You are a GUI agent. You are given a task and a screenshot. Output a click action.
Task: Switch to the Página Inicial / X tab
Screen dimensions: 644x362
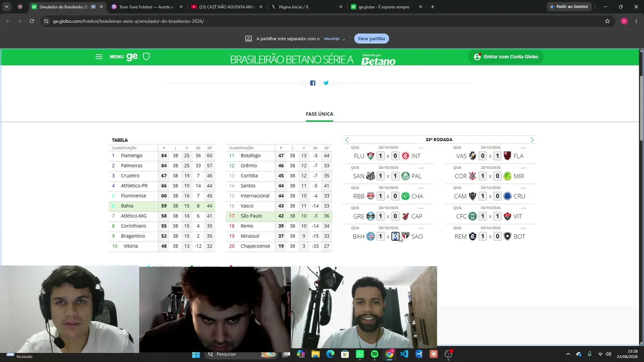click(x=306, y=7)
